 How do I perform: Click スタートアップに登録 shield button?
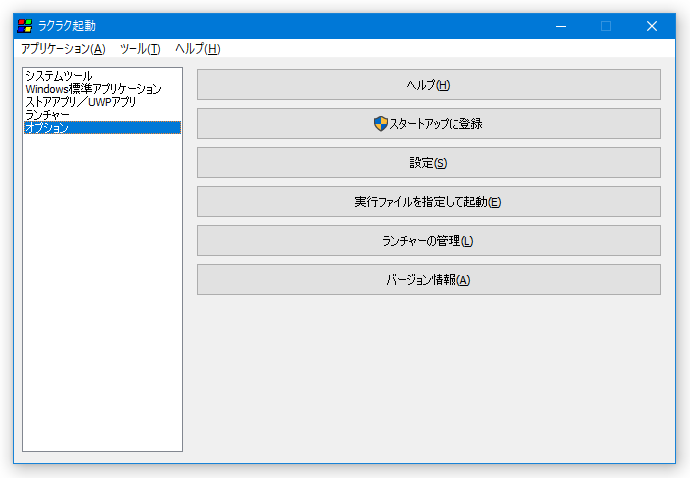point(429,124)
